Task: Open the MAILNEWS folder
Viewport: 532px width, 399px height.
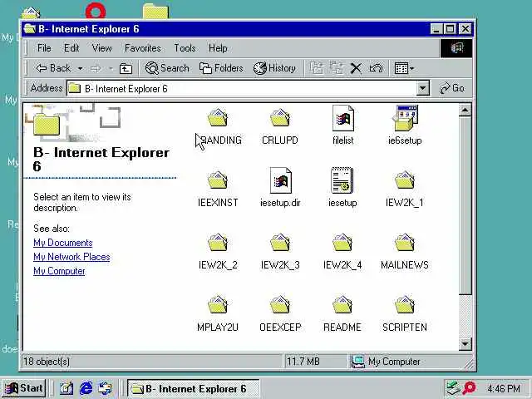Action: point(405,243)
